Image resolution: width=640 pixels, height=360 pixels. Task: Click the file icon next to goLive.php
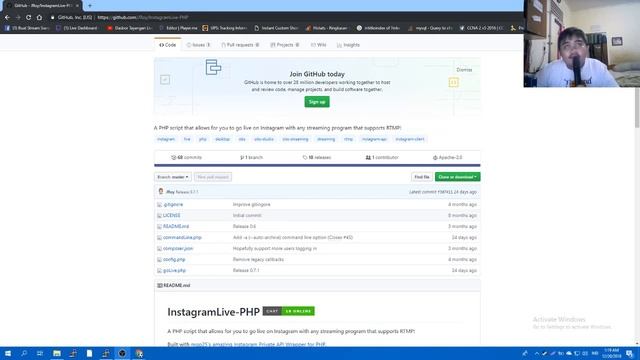click(x=159, y=271)
